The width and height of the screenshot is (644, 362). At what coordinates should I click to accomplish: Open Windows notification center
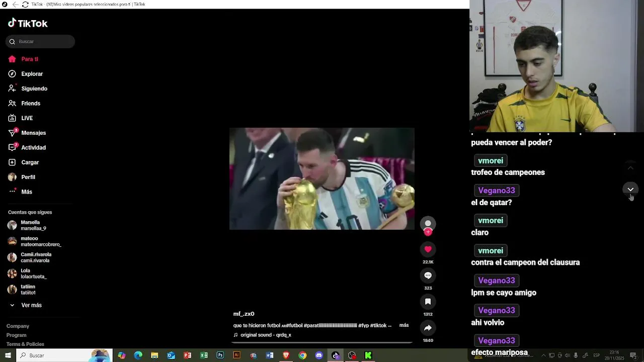tap(633, 355)
